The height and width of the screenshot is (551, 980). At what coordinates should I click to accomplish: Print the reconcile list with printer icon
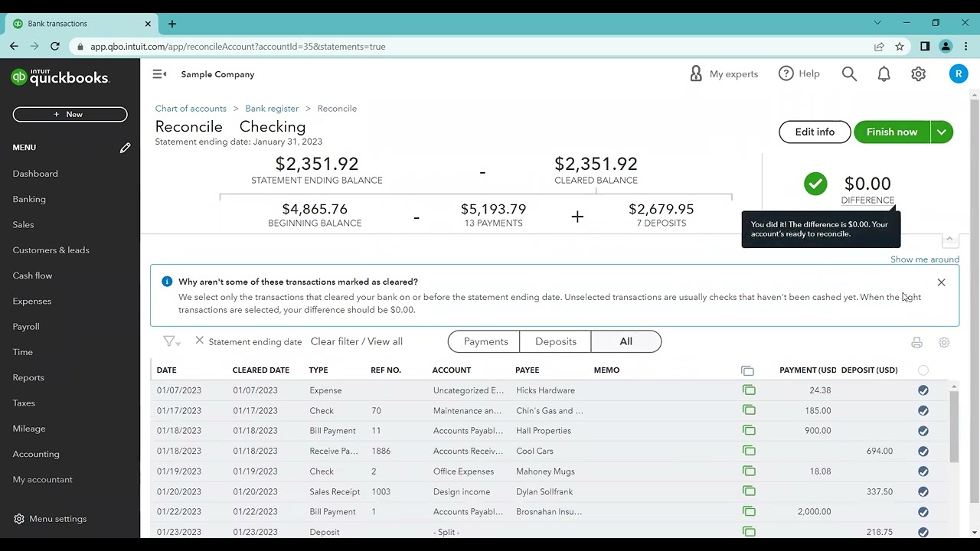(x=916, y=342)
